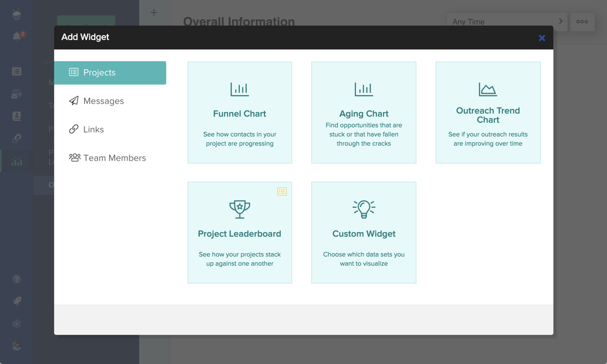Viewport: 607px width, 364px height.
Task: Close the Add Widget dialog
Action: click(x=542, y=38)
